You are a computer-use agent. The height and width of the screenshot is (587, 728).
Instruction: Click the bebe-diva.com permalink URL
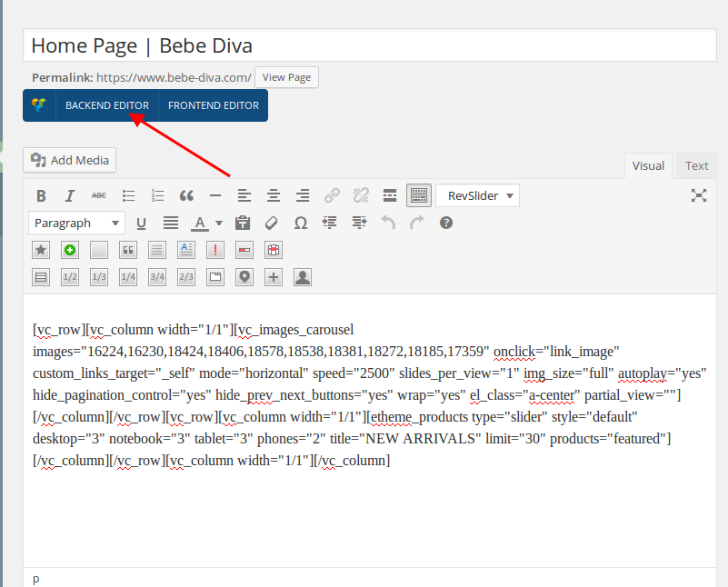click(x=174, y=77)
